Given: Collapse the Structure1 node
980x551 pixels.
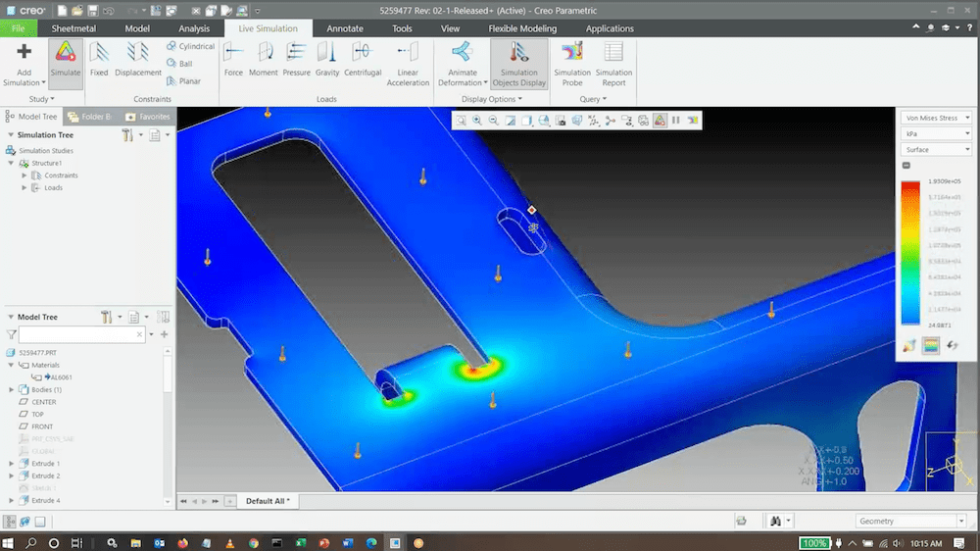Looking at the screenshot, I should (x=11, y=163).
